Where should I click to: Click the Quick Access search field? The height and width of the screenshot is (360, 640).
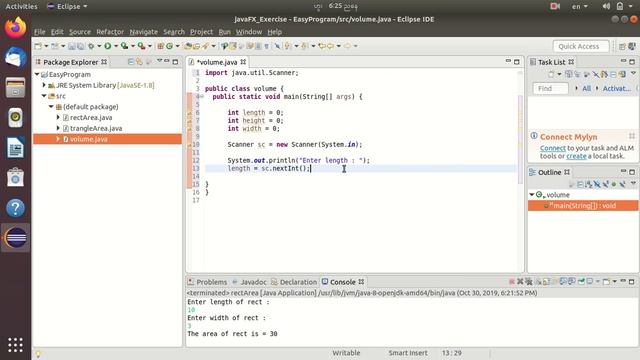(x=581, y=47)
